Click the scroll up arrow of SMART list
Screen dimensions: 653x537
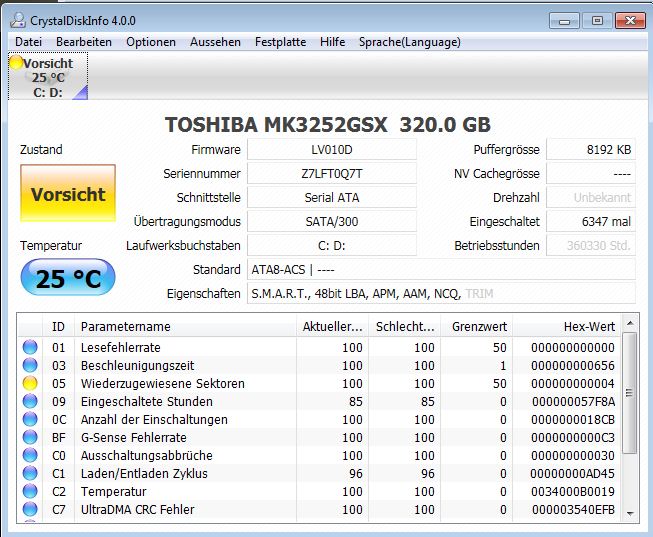coord(630,323)
